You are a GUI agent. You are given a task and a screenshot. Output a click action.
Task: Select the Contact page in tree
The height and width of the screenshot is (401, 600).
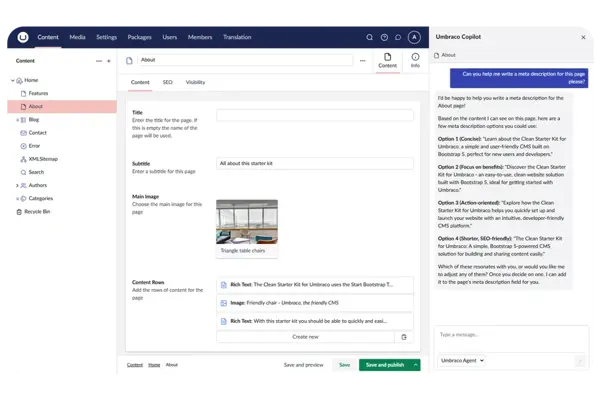[x=38, y=133]
